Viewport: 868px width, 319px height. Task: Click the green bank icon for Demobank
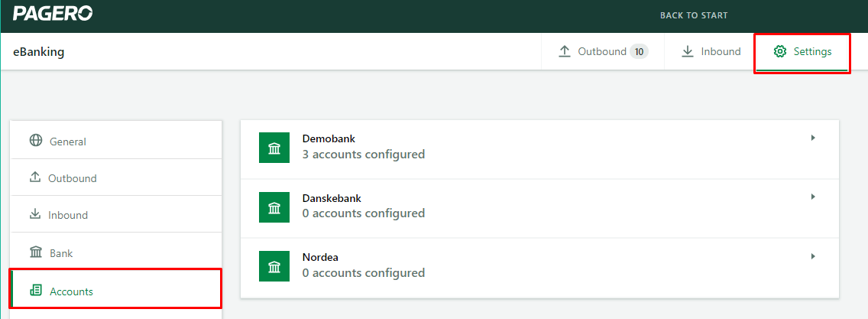[274, 148]
